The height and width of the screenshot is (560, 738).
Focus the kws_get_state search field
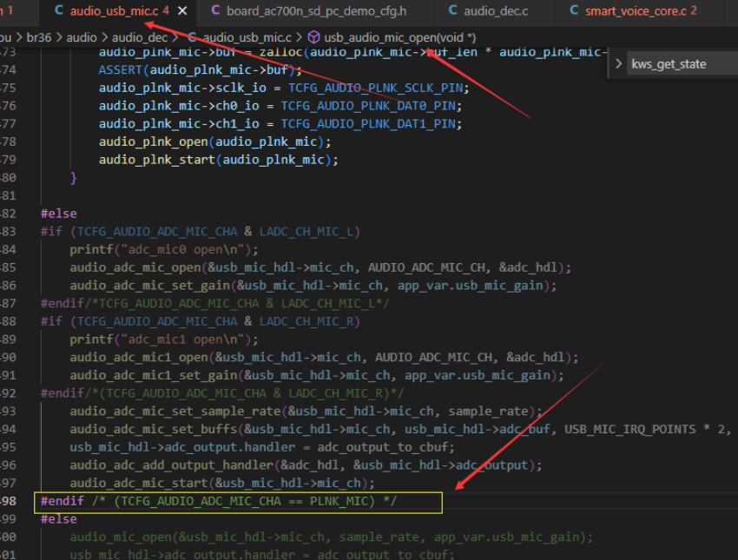(683, 64)
